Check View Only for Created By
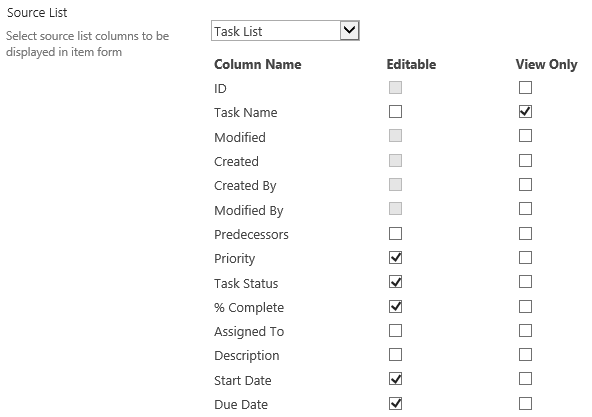Screen dimensions: 592x417 (x=525, y=185)
